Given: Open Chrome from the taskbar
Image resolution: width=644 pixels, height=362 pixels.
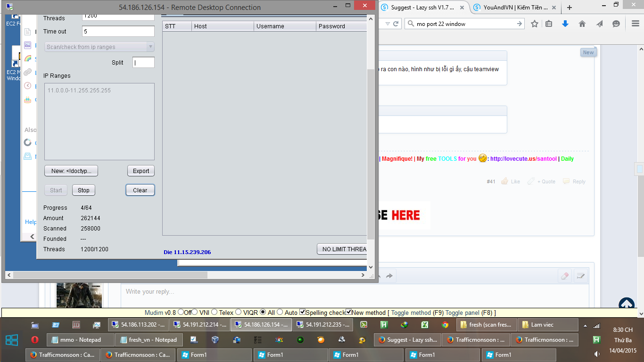Looking at the screenshot, I should point(445,325).
